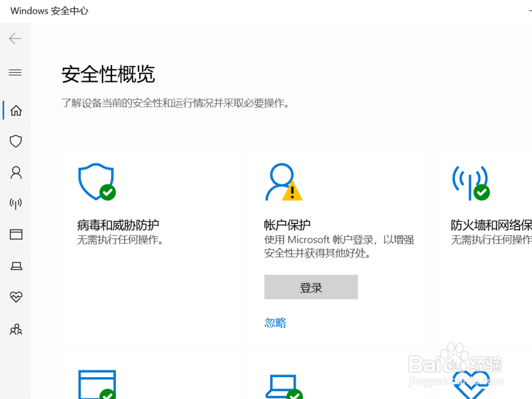Open 帐户保护 via the person sidebar icon
Viewport: 532px width, 399px height.
tap(15, 172)
